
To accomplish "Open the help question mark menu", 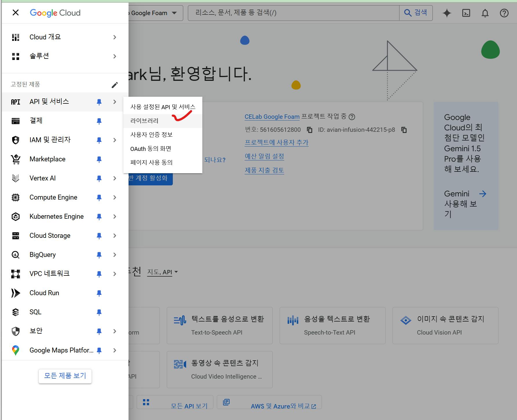I will coord(504,13).
